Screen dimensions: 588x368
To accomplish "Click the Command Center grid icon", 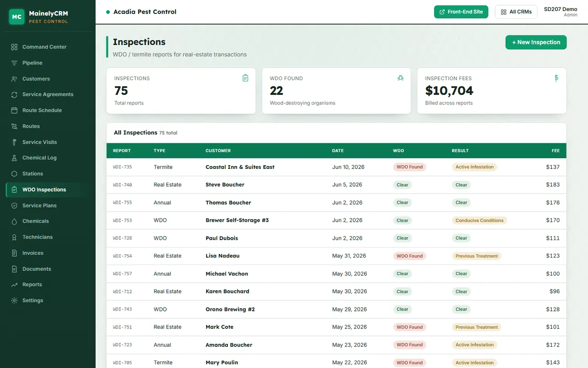I will tap(14, 47).
